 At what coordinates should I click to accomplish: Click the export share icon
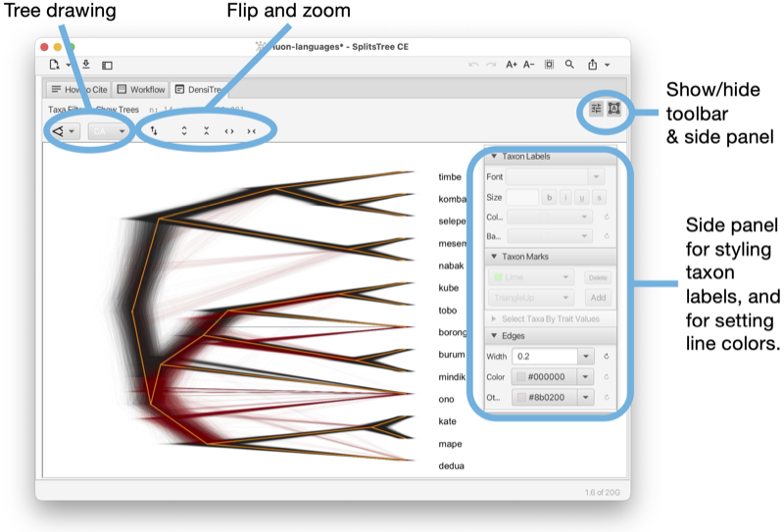(x=593, y=65)
